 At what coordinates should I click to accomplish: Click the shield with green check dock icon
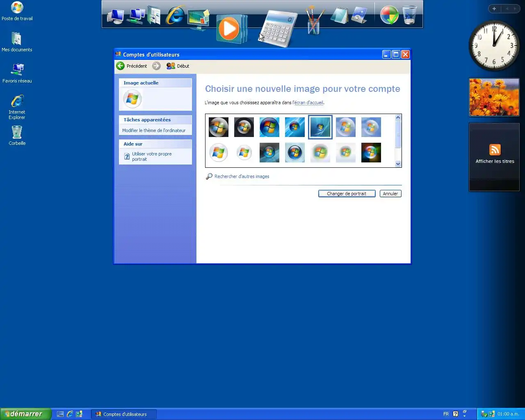[389, 15]
